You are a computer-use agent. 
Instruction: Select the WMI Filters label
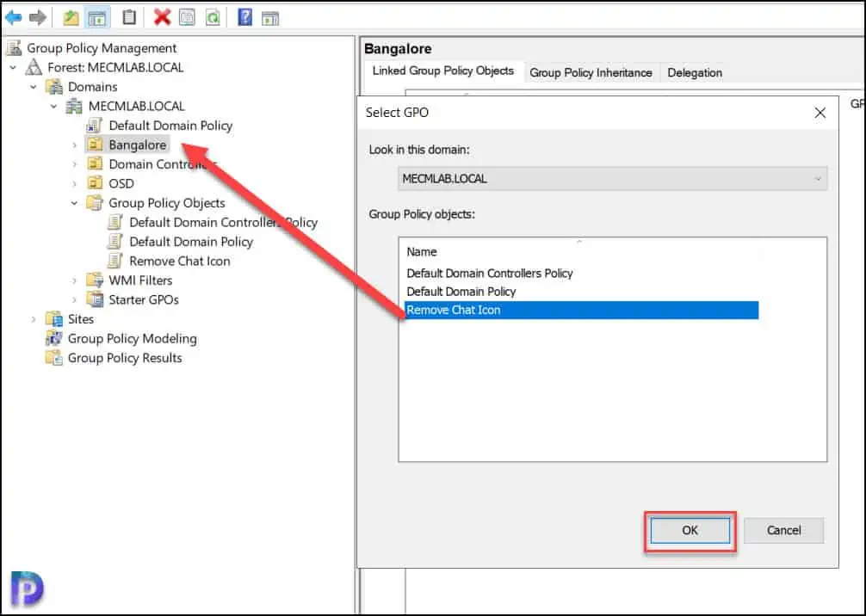coord(140,280)
